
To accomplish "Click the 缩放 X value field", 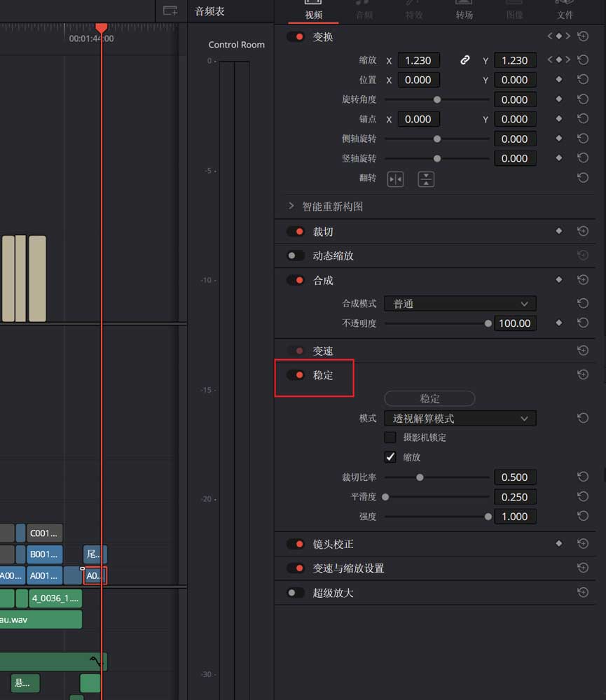I will pos(418,60).
